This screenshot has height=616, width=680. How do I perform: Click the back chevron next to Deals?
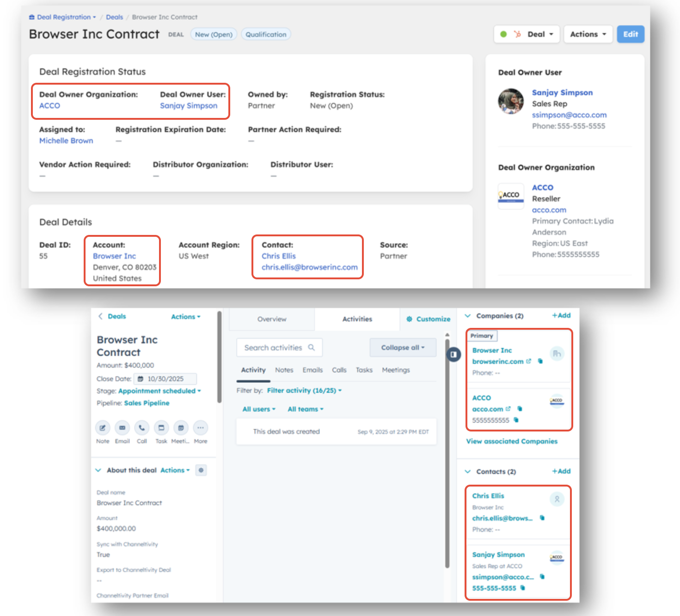point(100,316)
